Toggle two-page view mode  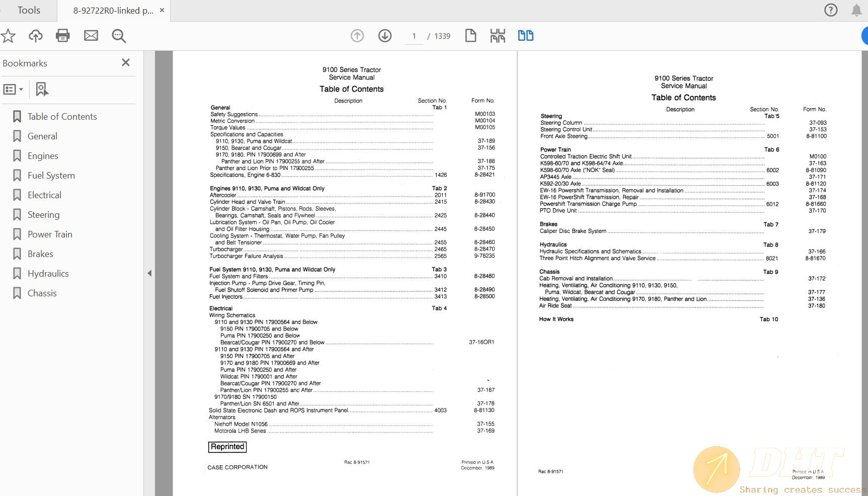point(526,36)
